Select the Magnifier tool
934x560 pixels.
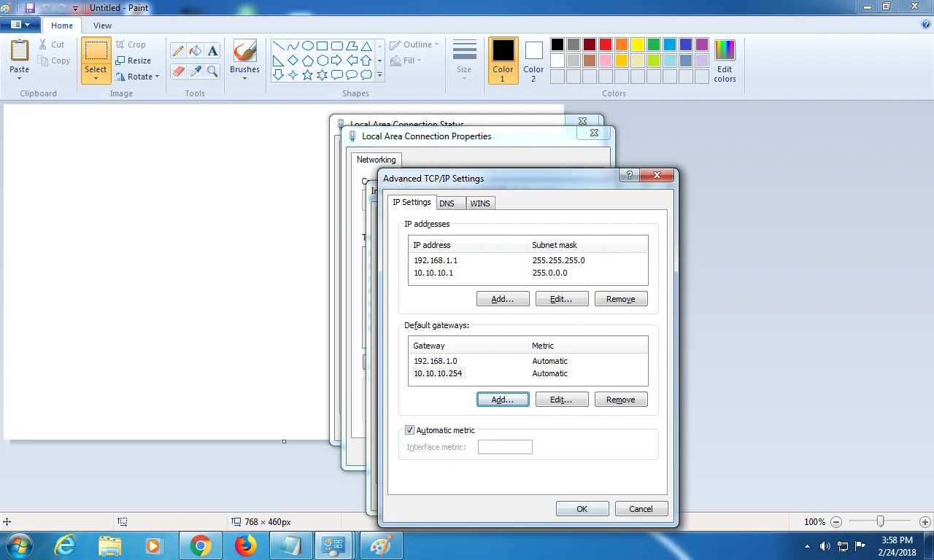point(212,71)
